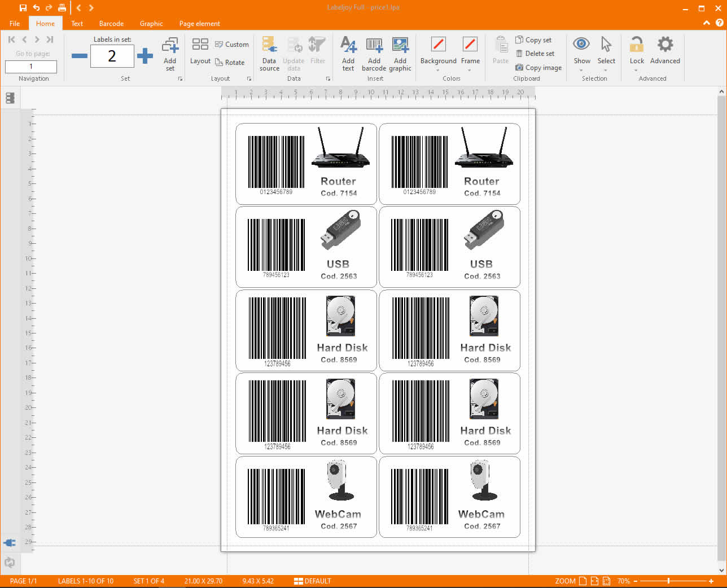Select the first WebCam label
The image size is (727, 588).
pyautogui.click(x=306, y=497)
